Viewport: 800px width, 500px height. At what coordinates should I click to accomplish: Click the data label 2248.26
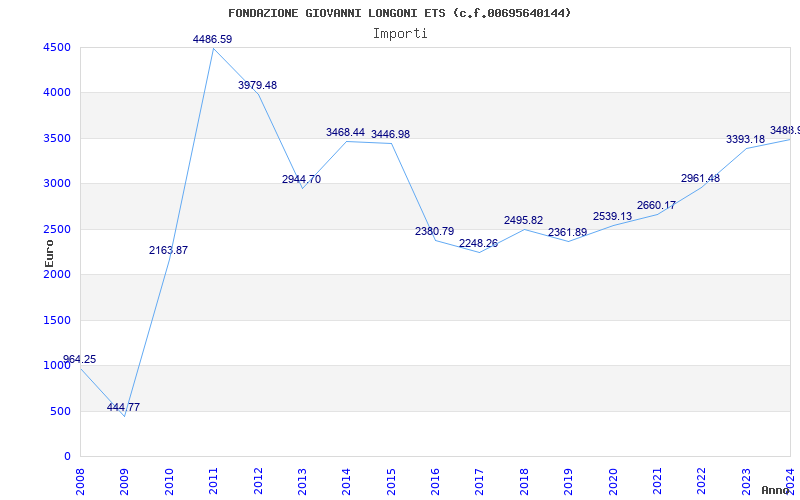(478, 243)
